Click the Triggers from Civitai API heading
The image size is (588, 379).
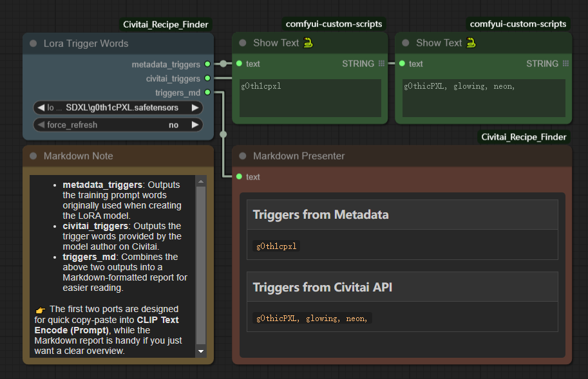(x=323, y=287)
